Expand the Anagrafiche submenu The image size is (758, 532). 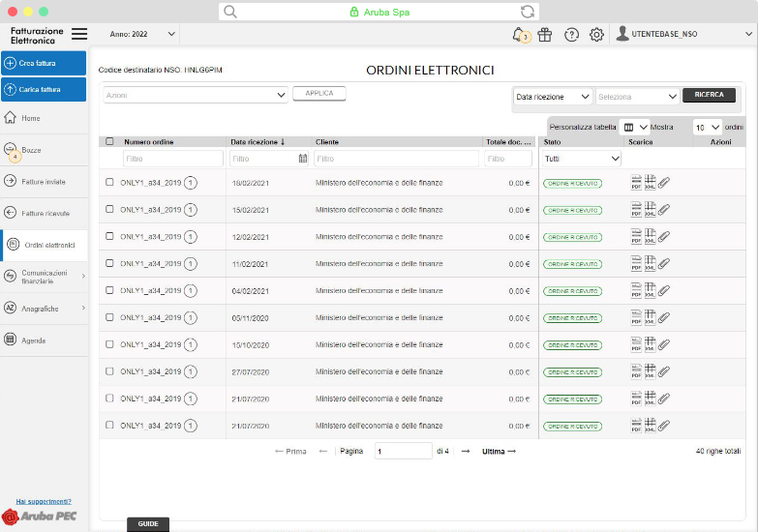[x=83, y=309]
